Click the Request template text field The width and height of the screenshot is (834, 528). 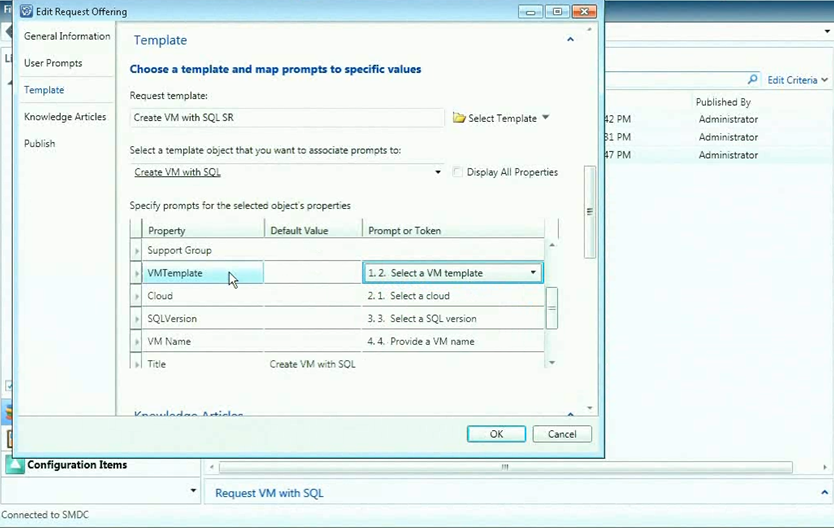pyautogui.click(x=287, y=118)
